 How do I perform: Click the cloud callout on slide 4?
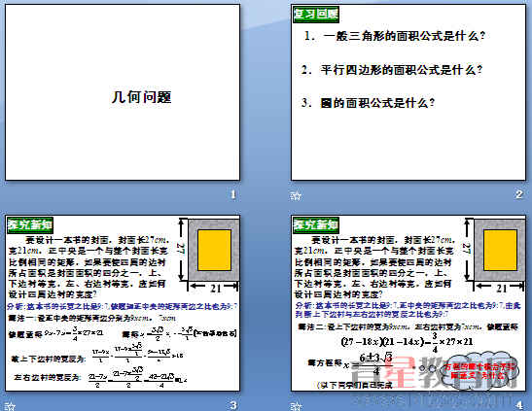coord(479,370)
